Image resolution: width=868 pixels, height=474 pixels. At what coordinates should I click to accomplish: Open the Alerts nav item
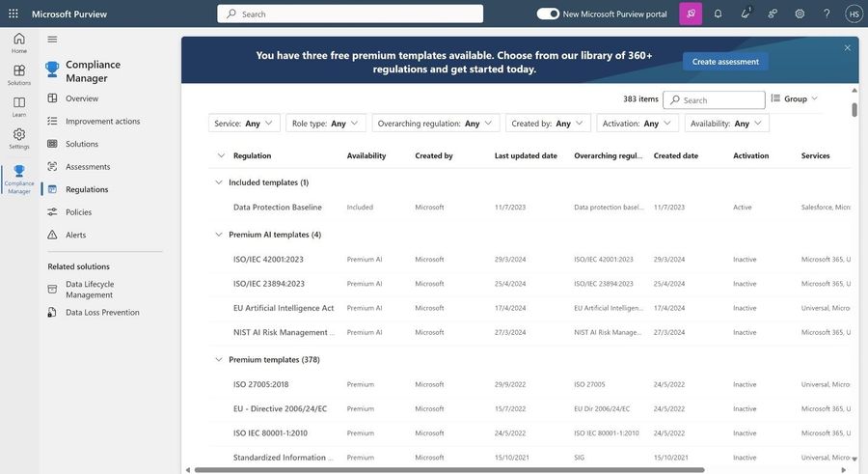[75, 235]
